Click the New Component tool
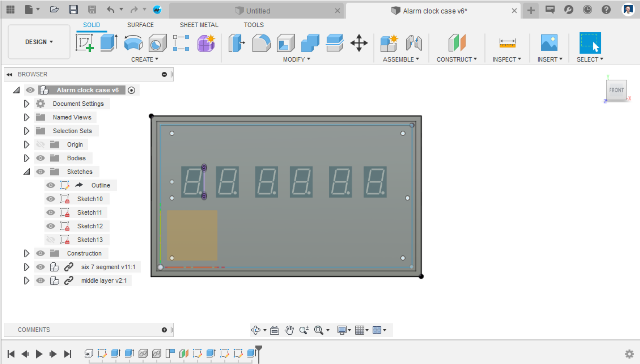 tap(389, 43)
